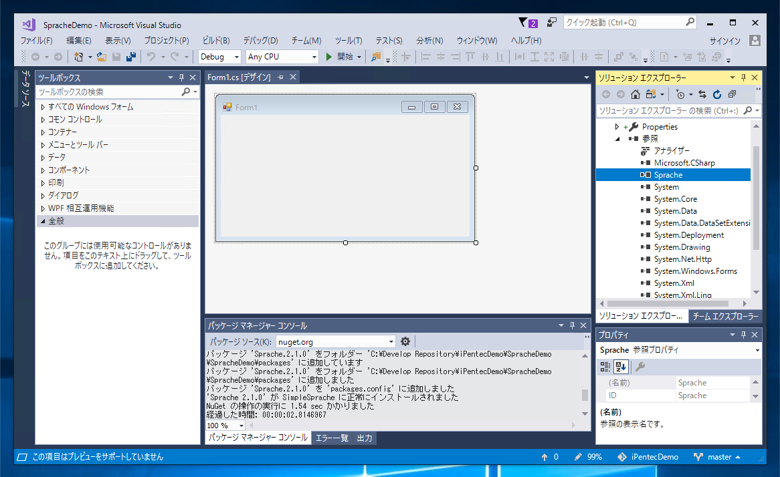This screenshot has height=477, width=780.
Task: Click the master branch in status bar
Action: click(717, 457)
